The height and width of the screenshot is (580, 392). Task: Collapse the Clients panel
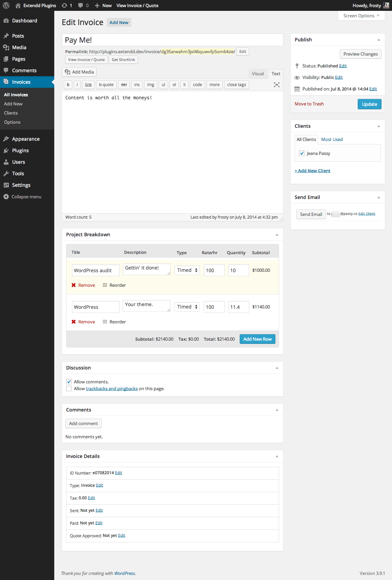pos(379,126)
